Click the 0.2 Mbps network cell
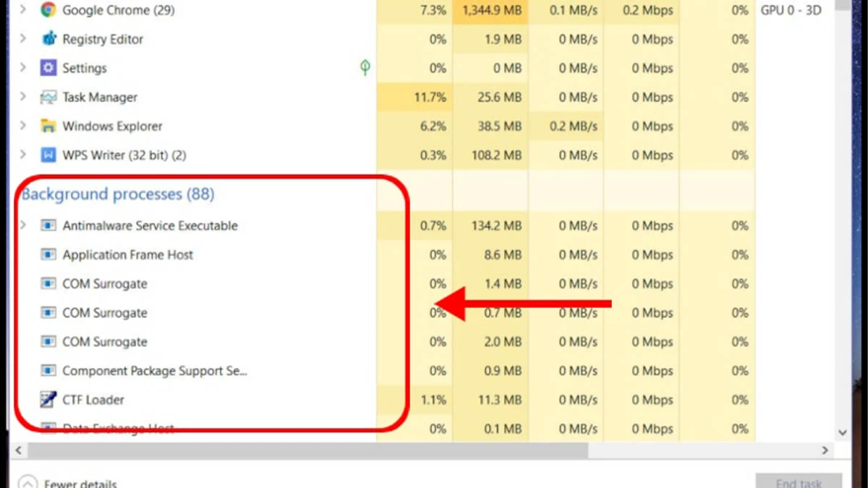This screenshot has height=488, width=868. coord(642,10)
